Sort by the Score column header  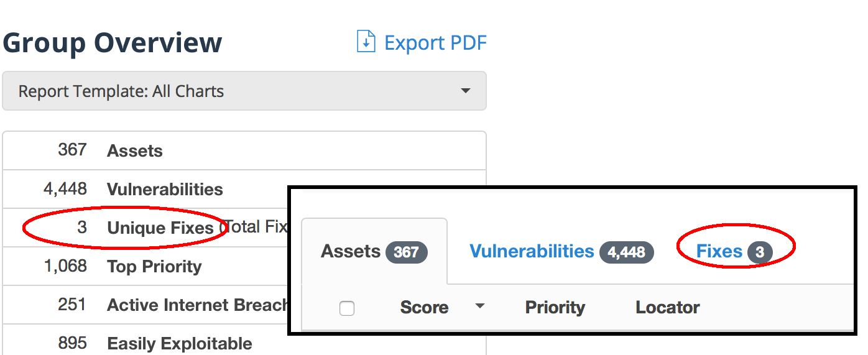(x=424, y=307)
